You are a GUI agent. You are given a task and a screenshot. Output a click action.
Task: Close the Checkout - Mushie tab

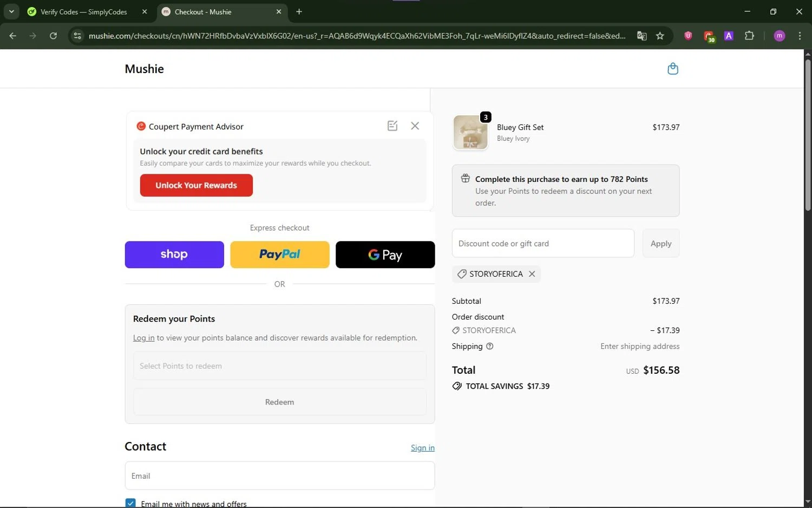pos(279,11)
